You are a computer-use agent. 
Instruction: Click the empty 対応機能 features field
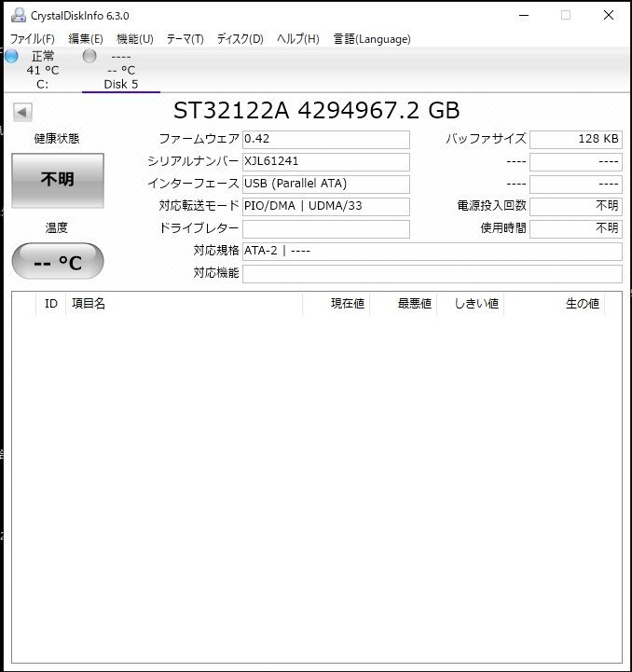pyautogui.click(x=433, y=273)
